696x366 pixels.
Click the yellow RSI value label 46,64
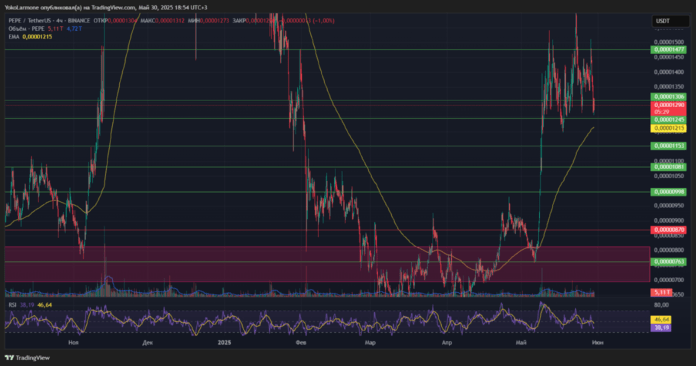(661, 319)
